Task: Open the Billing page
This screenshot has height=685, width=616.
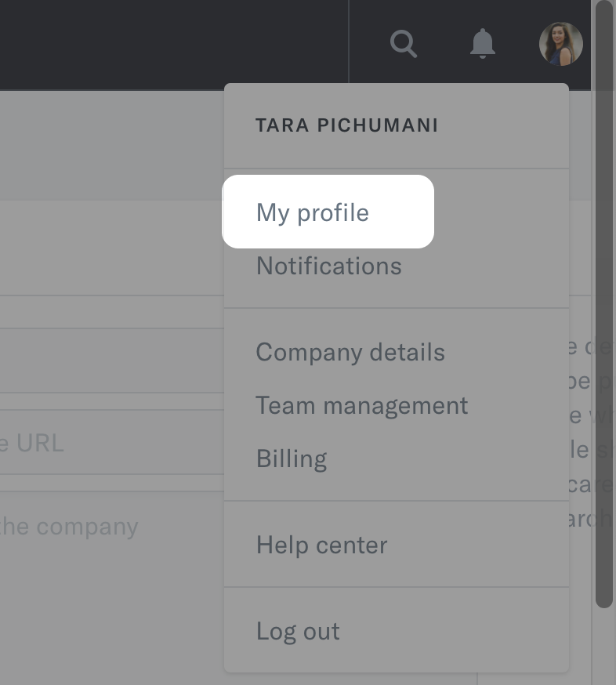Action: click(x=292, y=459)
